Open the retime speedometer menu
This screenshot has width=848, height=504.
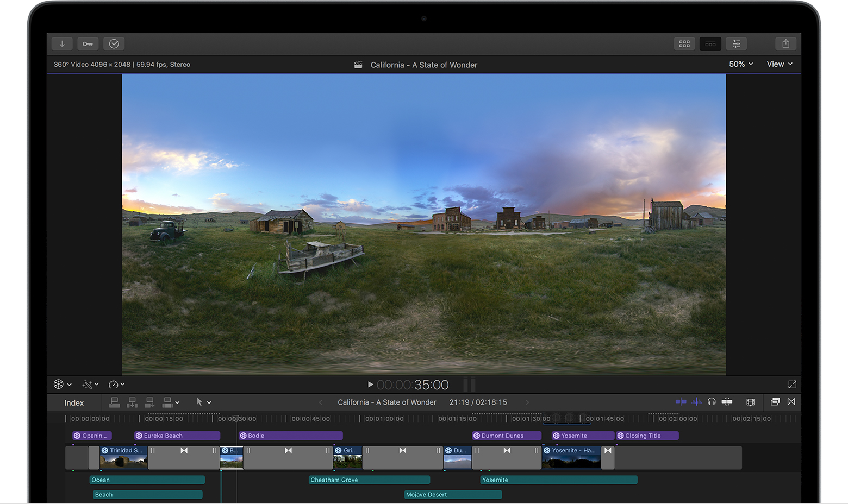[x=116, y=385]
